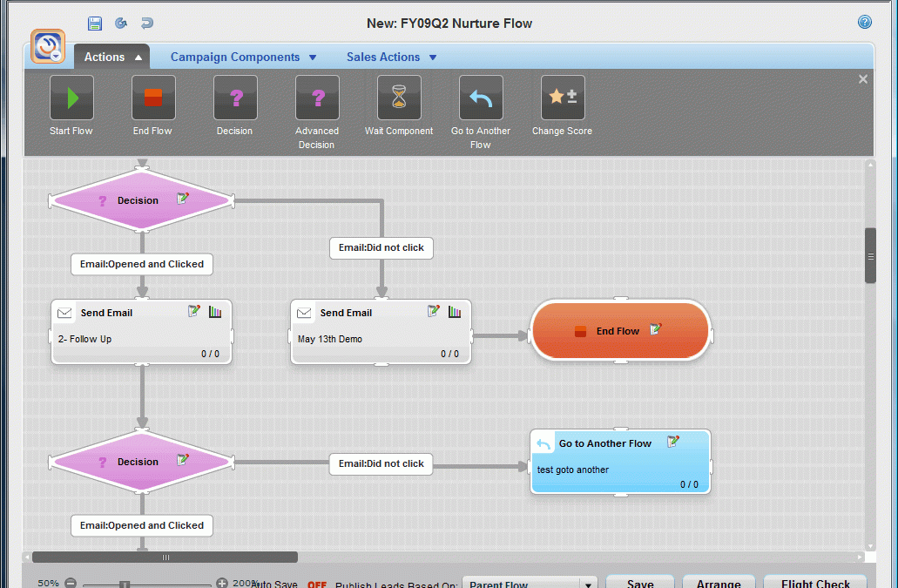Screen dimensions: 898x588
Task: Expand the Campaign Components dropdown arrow
Action: [x=313, y=57]
